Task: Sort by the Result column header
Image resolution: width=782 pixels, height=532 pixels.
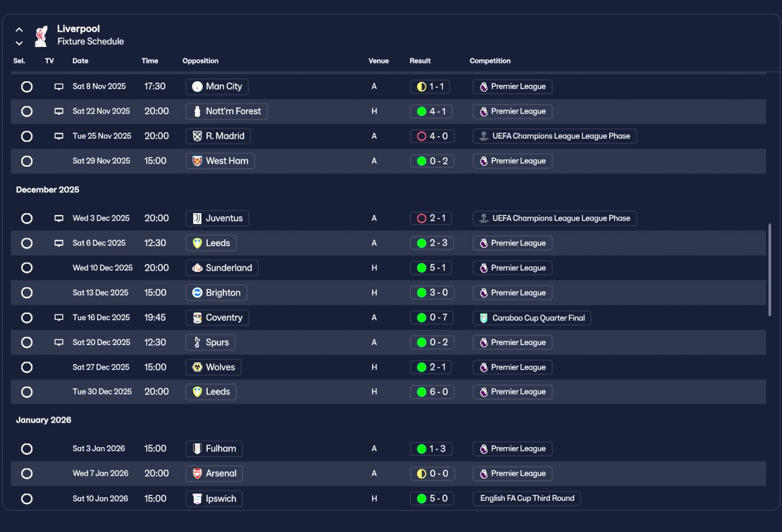Action: (420, 61)
